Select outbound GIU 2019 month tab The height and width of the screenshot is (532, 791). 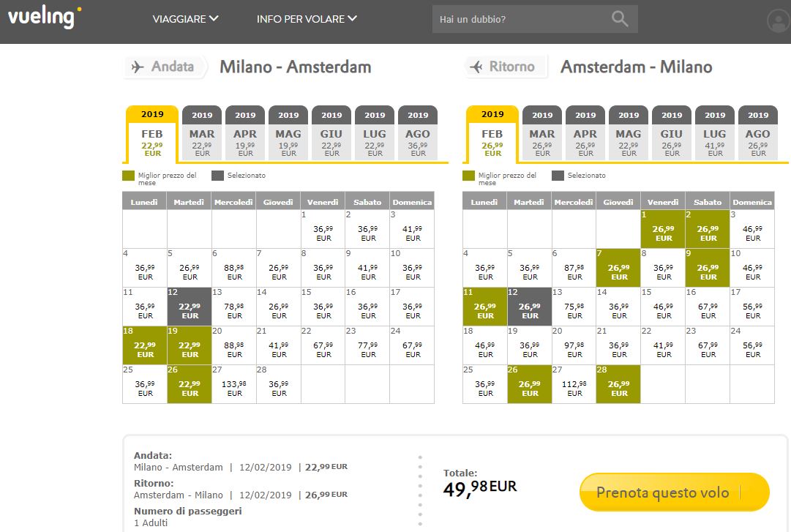[331, 134]
